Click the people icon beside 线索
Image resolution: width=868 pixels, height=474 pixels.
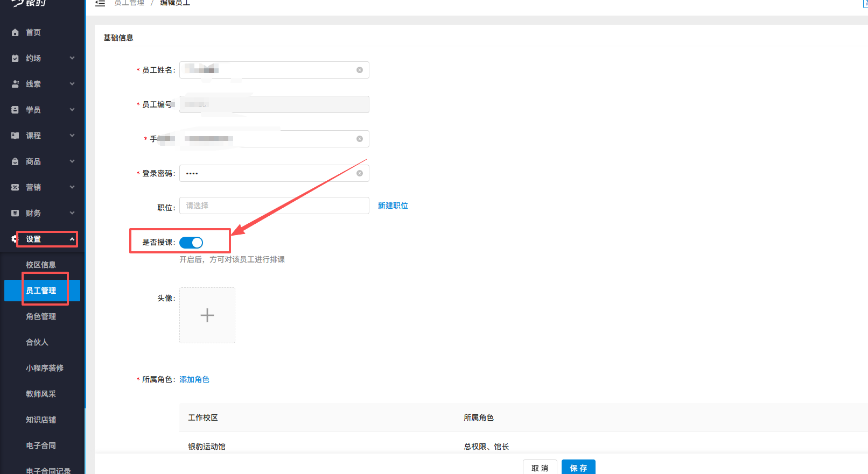click(15, 84)
